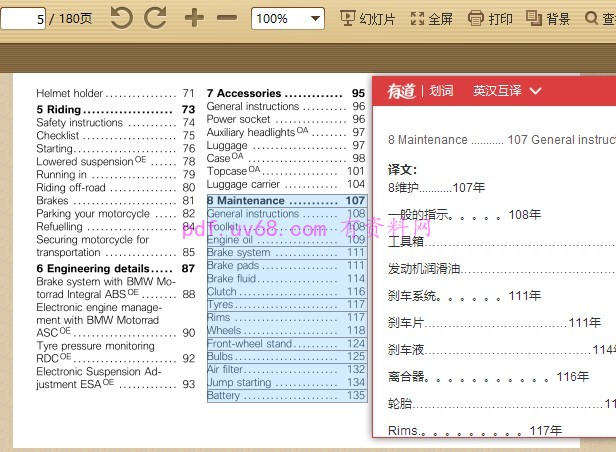The height and width of the screenshot is (452, 616).
Task: Click the '7 Accessories' section heading
Action: 244,93
